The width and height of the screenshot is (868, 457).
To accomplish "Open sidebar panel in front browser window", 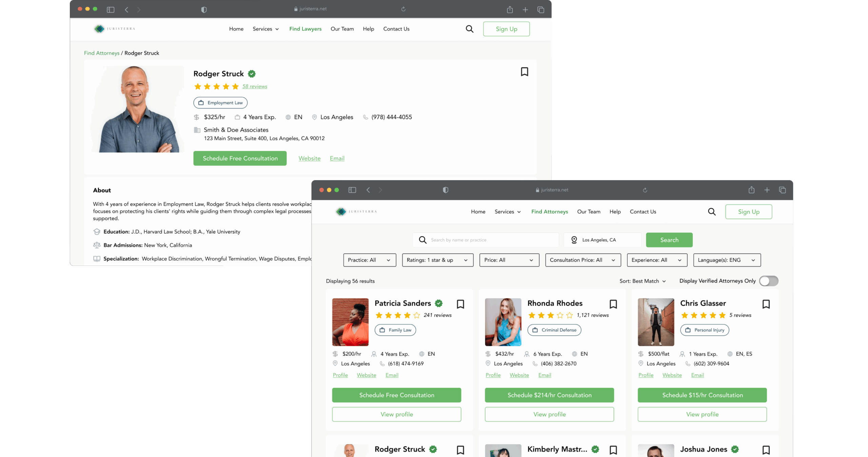I will 352,190.
